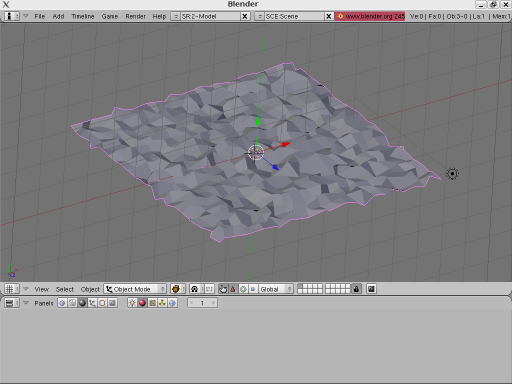The height and width of the screenshot is (384, 512).
Task: Click the SCE:Scene name field
Action: [294, 16]
